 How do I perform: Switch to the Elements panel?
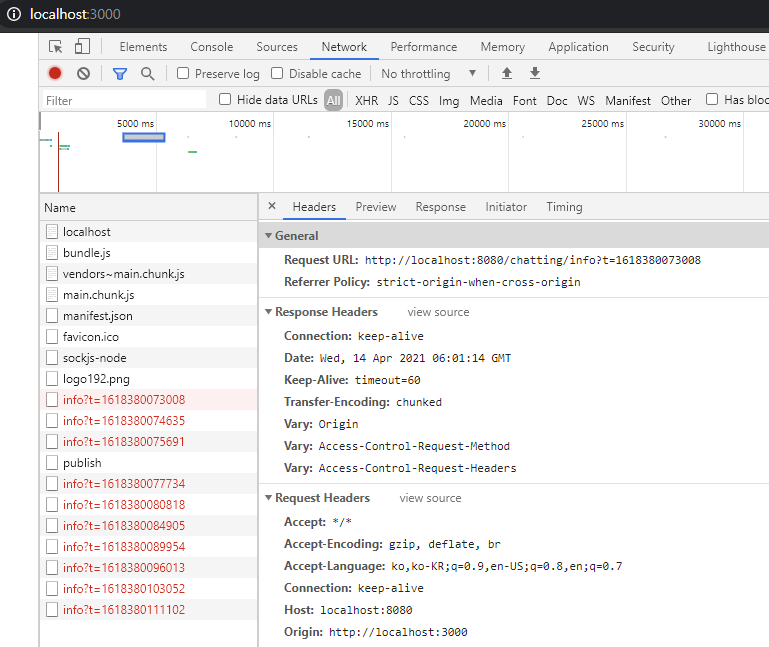click(x=143, y=47)
